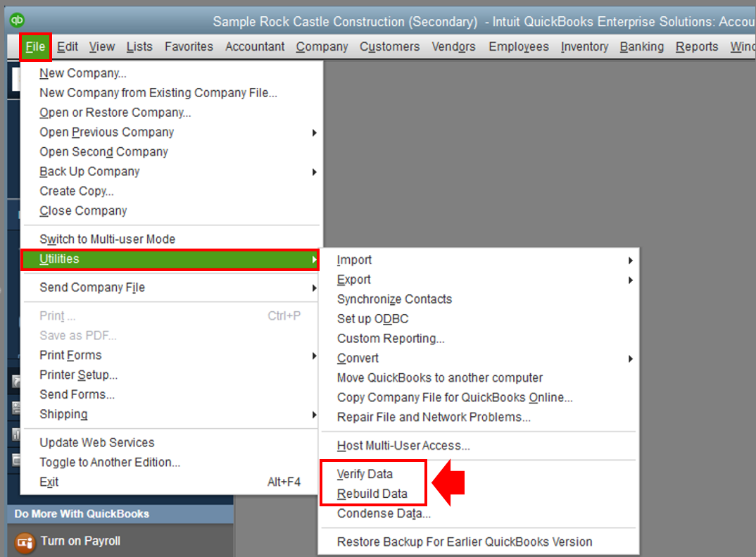
Task: Open the Vendors menu
Action: [x=453, y=46]
